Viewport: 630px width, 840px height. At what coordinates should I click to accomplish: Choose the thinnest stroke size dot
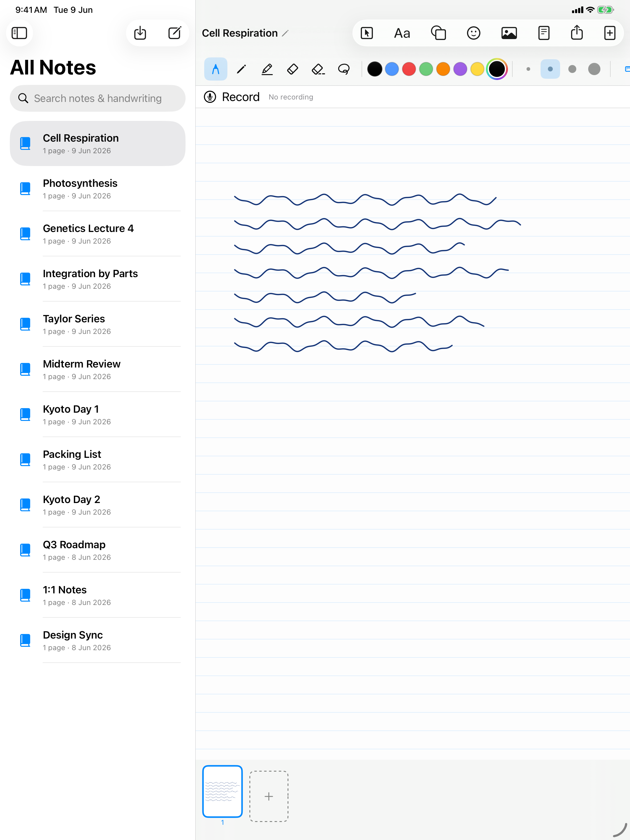[528, 69]
